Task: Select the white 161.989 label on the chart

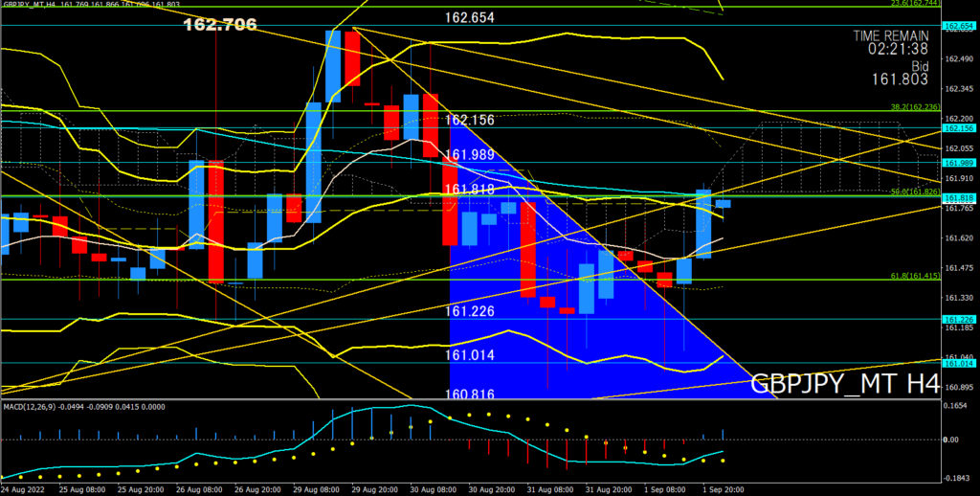Action: (x=470, y=154)
